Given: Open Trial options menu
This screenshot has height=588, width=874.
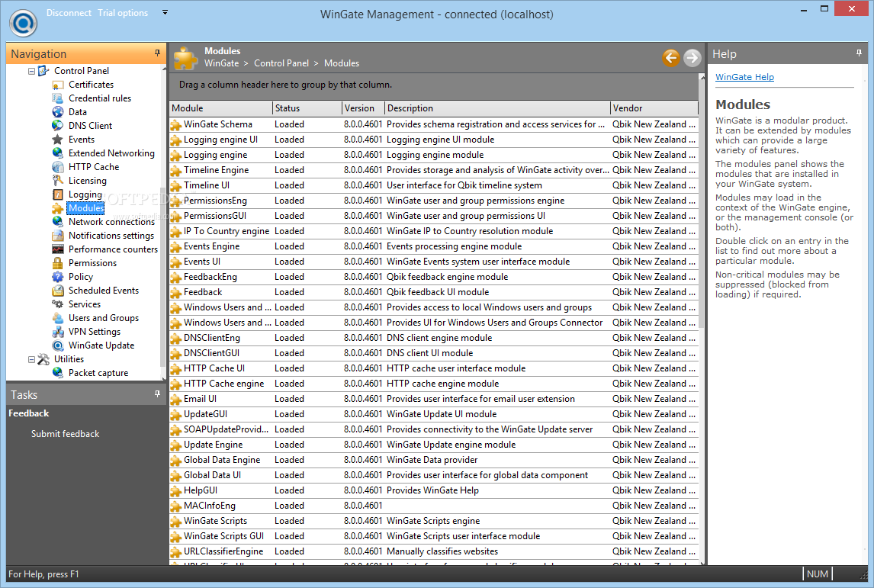Looking at the screenshot, I should (123, 13).
